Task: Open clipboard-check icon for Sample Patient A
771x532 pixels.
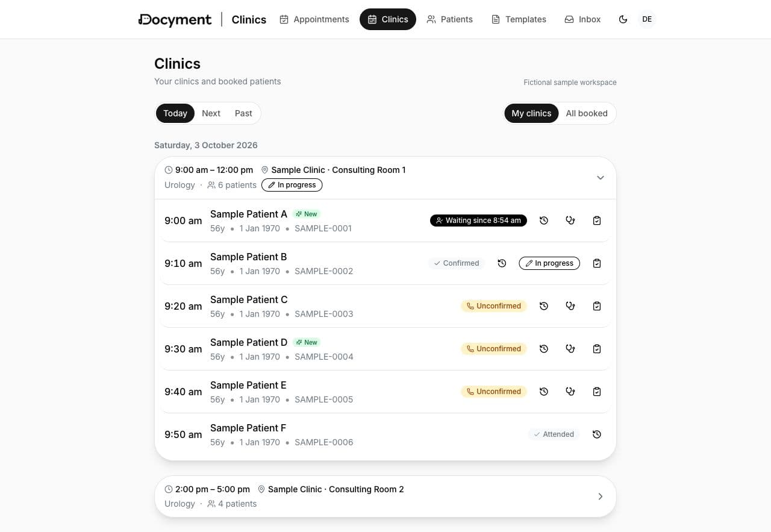Action: pos(597,221)
